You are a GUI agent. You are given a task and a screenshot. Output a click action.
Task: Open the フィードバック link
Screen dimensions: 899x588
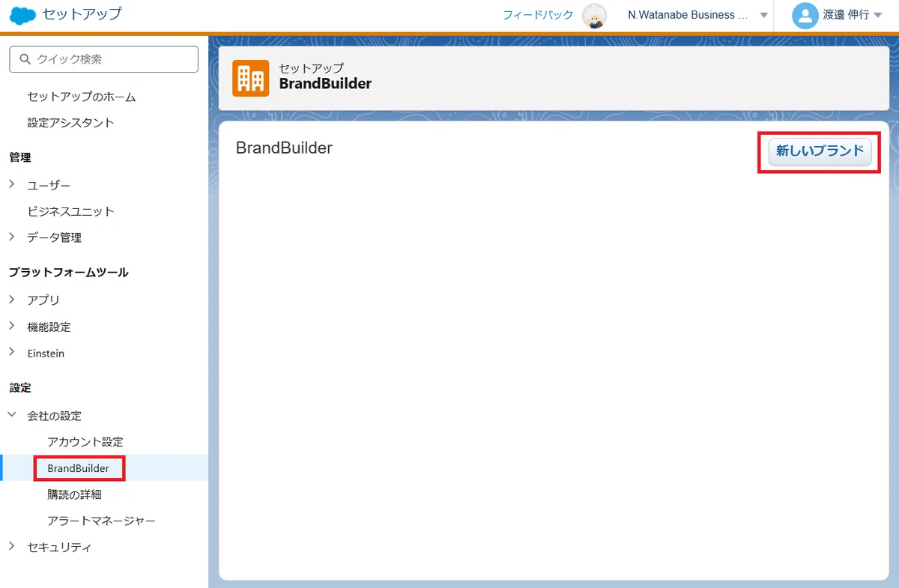538,15
